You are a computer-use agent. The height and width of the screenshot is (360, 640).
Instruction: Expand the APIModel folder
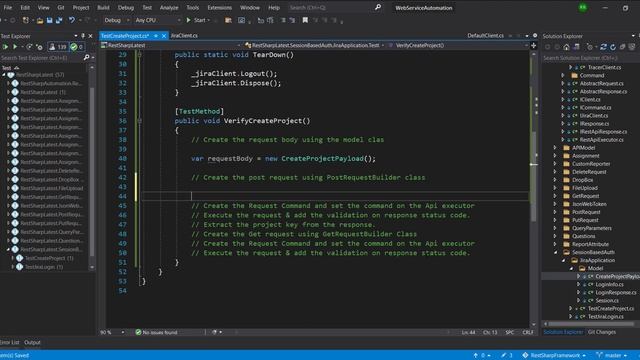(x=555, y=148)
